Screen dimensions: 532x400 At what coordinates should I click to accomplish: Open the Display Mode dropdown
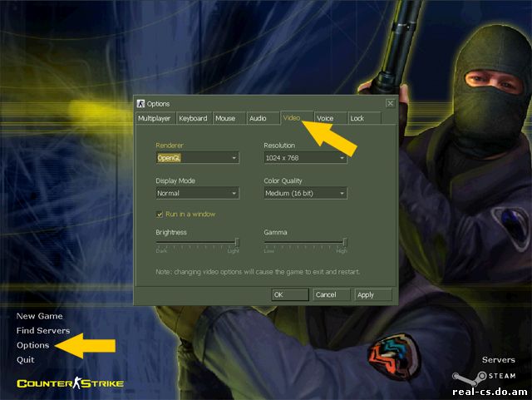[198, 193]
